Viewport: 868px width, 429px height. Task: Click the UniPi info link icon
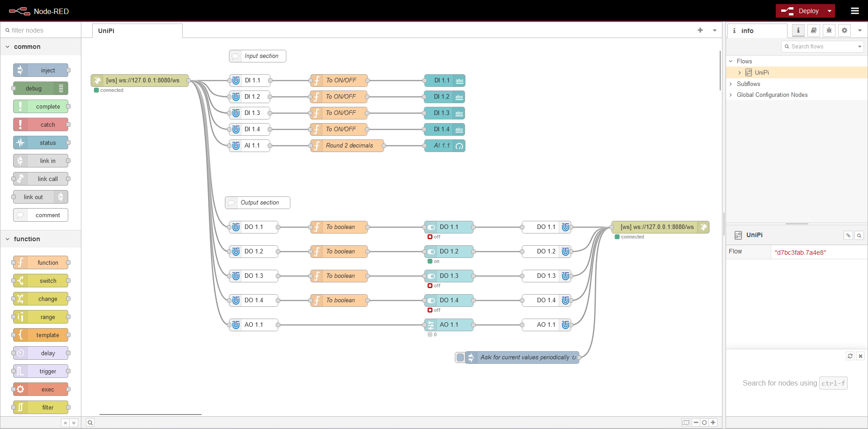pyautogui.click(x=849, y=235)
